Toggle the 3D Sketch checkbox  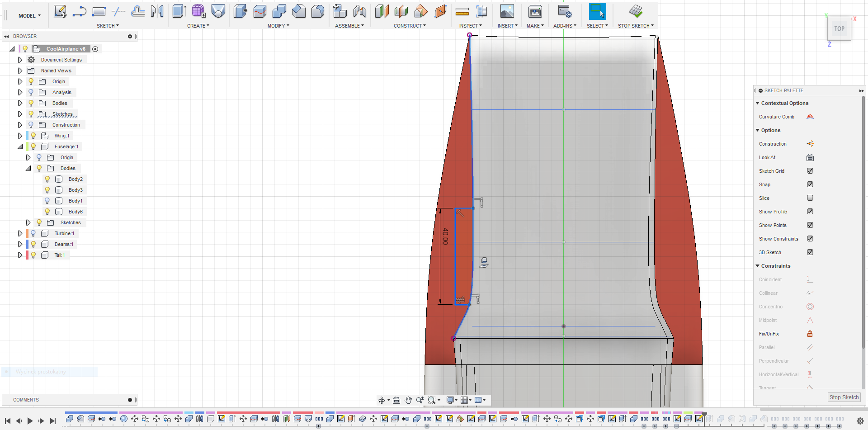pyautogui.click(x=810, y=252)
